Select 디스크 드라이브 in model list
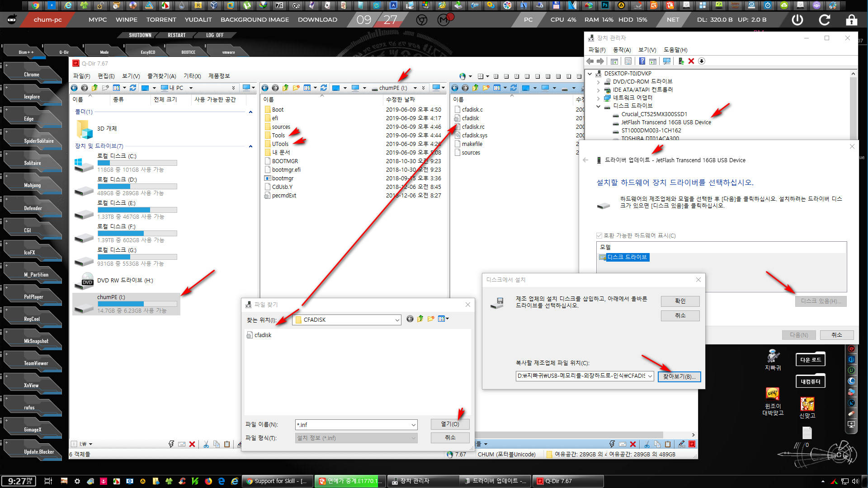Viewport: 868px width, 488px height. click(x=624, y=257)
